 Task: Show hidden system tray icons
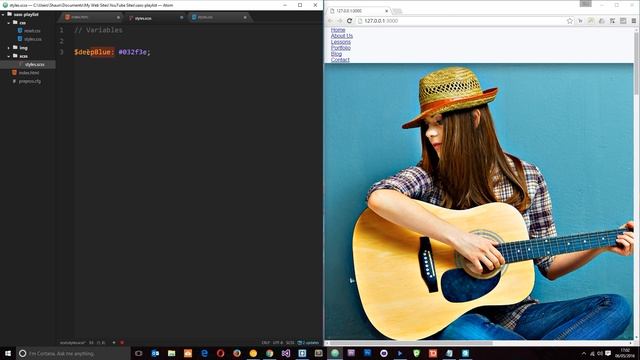click(584, 353)
